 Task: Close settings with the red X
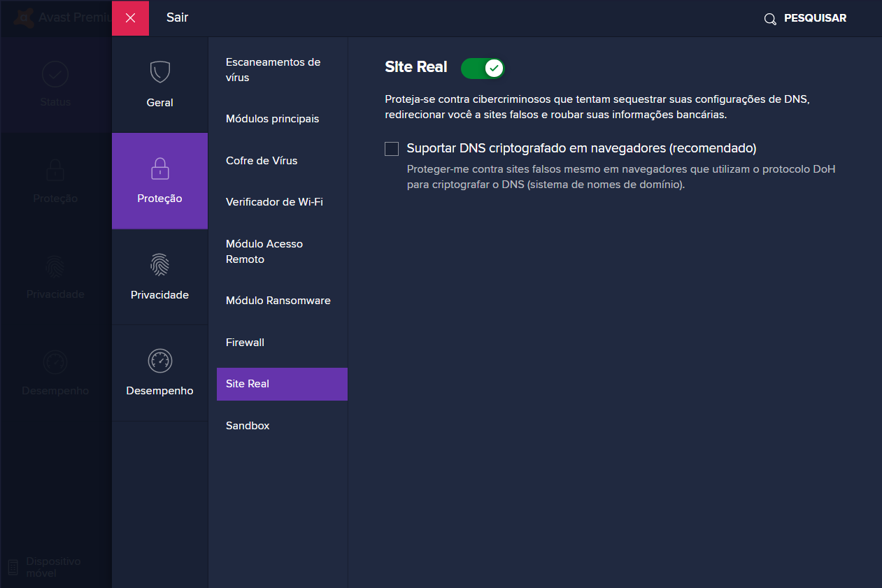click(130, 18)
